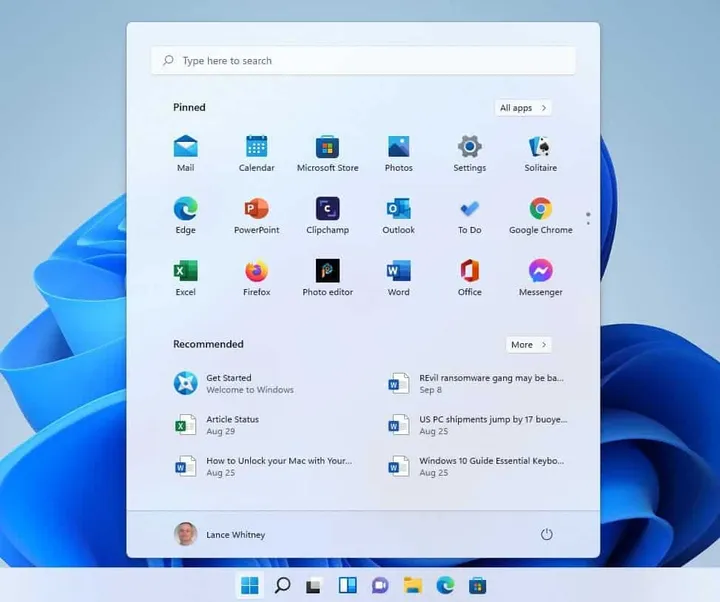This screenshot has width=720, height=602.
Task: Launch Microsoft Store from pinned apps
Action: [327, 153]
